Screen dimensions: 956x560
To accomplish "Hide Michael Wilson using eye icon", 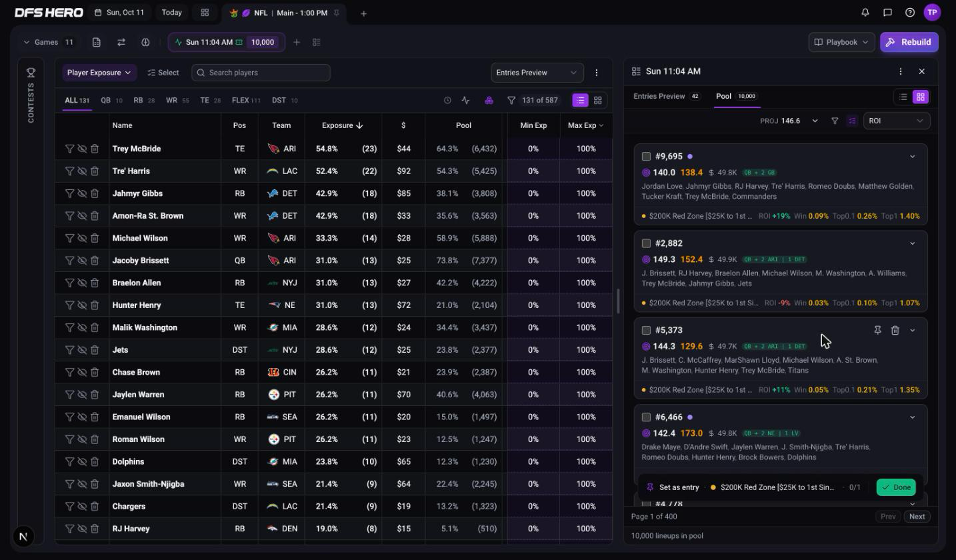I will tap(82, 238).
